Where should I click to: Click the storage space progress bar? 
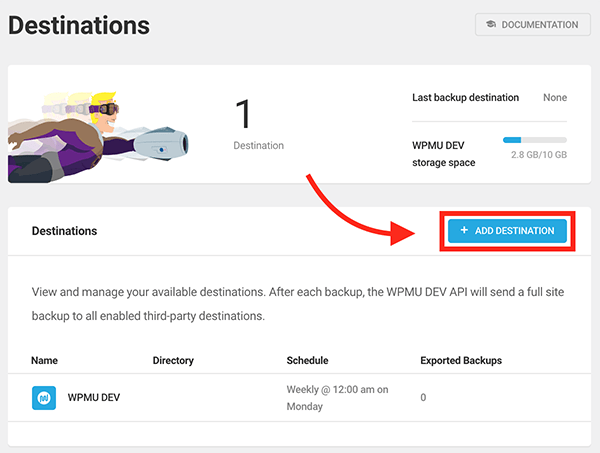coord(534,140)
